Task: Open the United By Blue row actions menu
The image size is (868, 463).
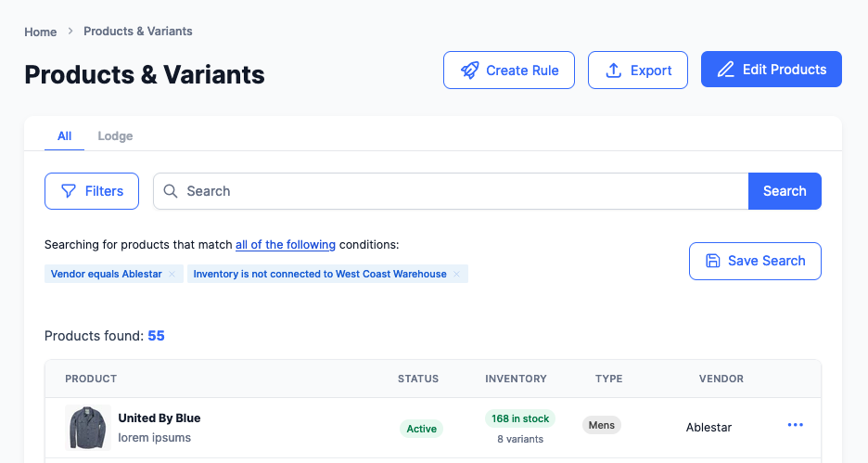Action: click(795, 425)
